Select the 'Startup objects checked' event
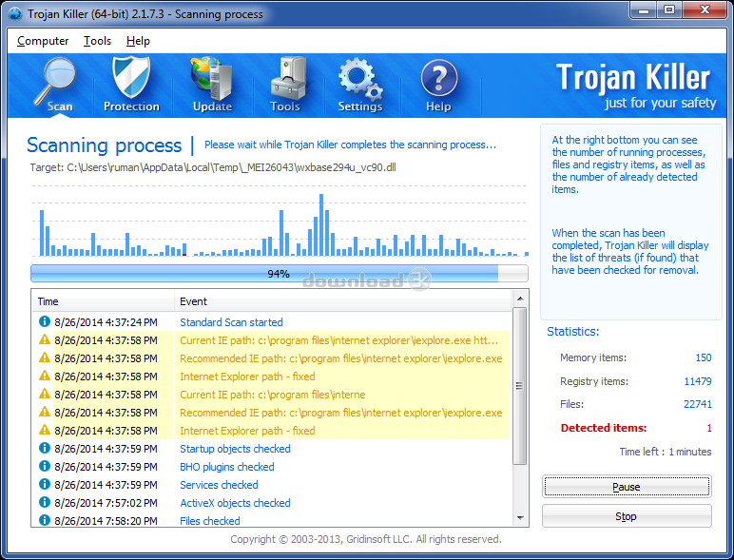Viewport: 734px width, 560px height. 235,449
